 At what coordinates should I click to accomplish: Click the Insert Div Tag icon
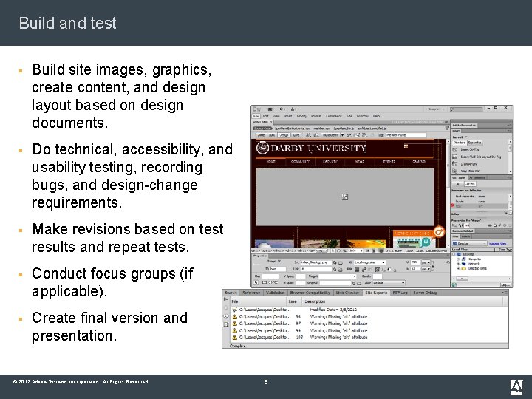click(x=454, y=149)
